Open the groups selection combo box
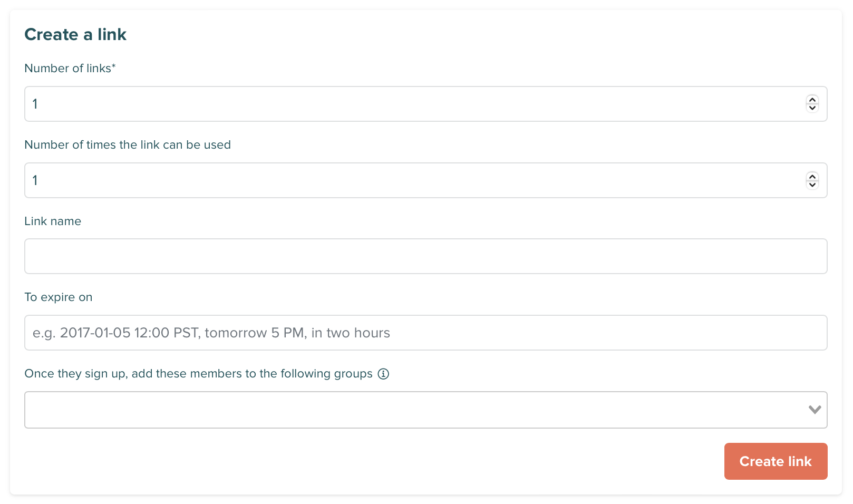 (411, 410)
